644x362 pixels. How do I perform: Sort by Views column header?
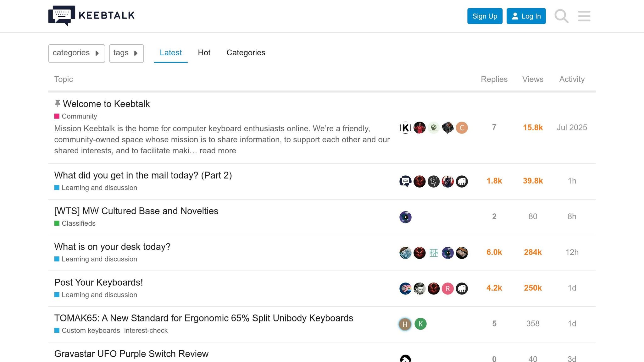point(533,79)
